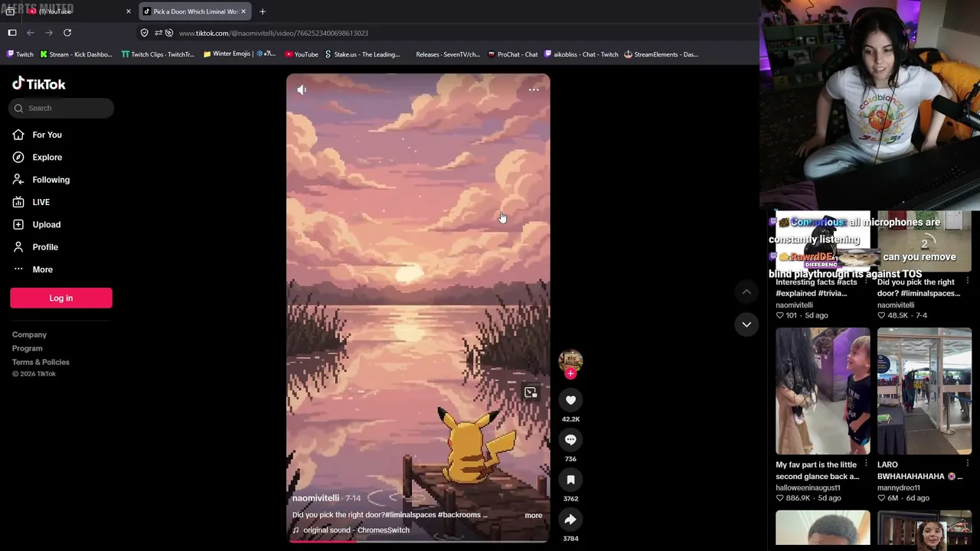Visit the mannydreo11 profile link
This screenshot has width=980, height=551.
point(898,487)
